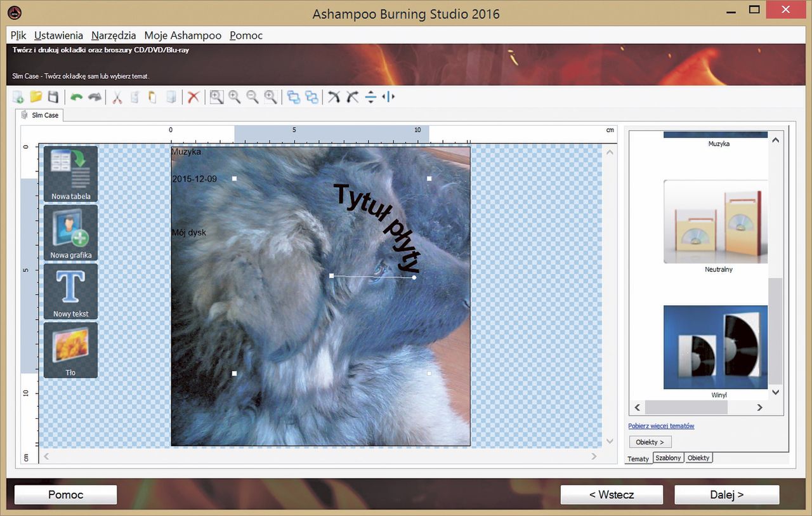Click the rightmost magnifier zoom icon
Image resolution: width=812 pixels, height=516 pixels.
pyautogui.click(x=270, y=97)
